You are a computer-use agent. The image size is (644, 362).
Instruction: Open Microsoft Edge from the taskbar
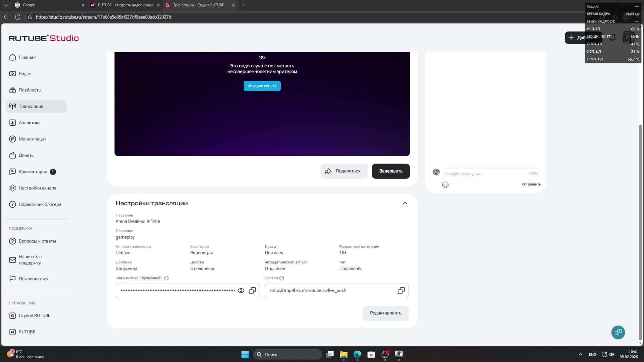[357, 354]
